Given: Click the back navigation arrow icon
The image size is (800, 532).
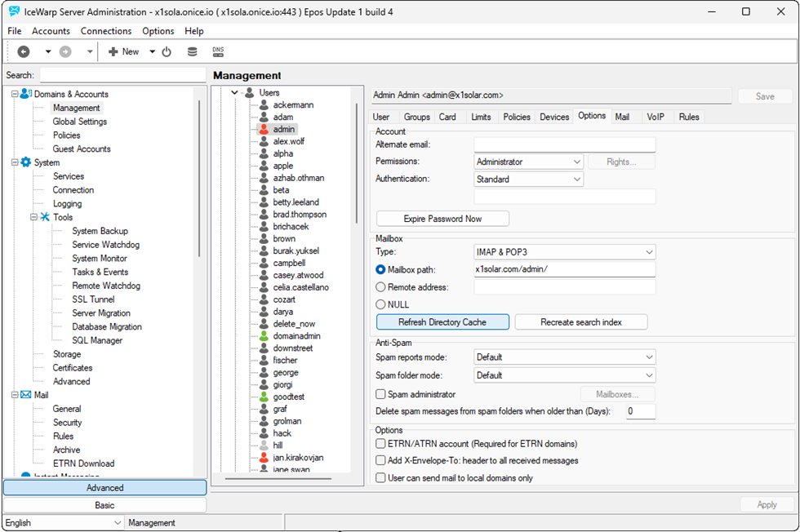Looking at the screenshot, I should (24, 51).
